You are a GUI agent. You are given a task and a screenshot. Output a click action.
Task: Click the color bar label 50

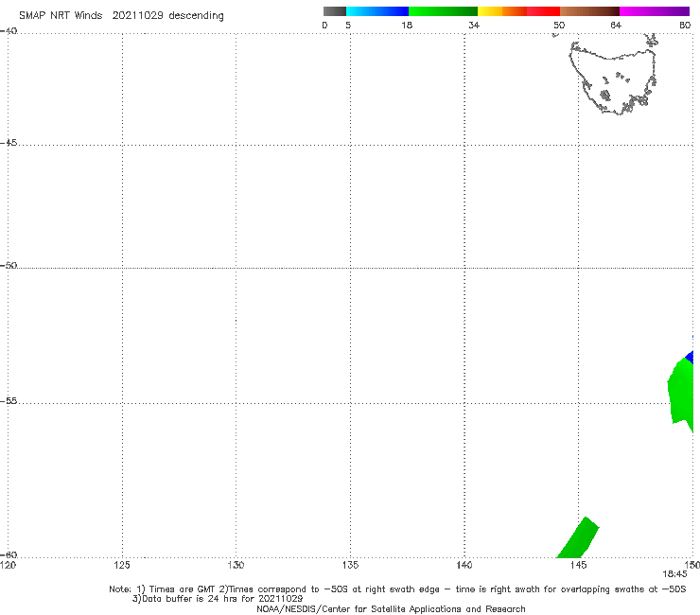click(559, 25)
